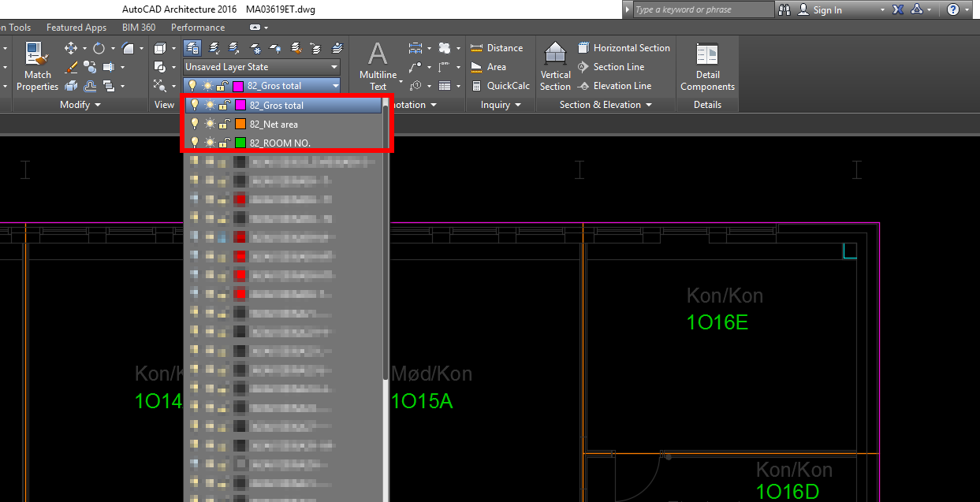The height and width of the screenshot is (502, 980).
Task: Click the magenta swatch of 82_Gros total
Action: (240, 105)
